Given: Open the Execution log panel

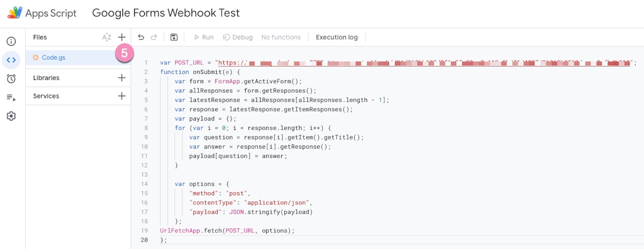Looking at the screenshot, I should point(336,37).
